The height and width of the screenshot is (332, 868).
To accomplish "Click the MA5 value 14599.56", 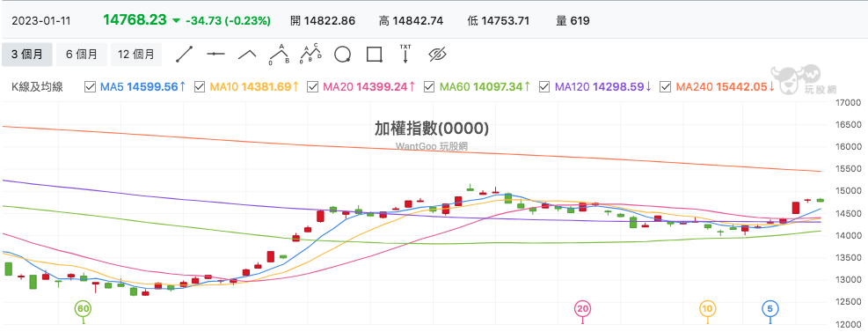I will [153, 87].
